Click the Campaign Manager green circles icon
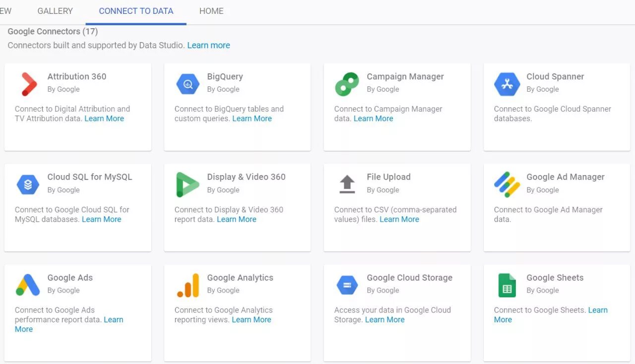The height and width of the screenshot is (364, 635). click(x=347, y=84)
